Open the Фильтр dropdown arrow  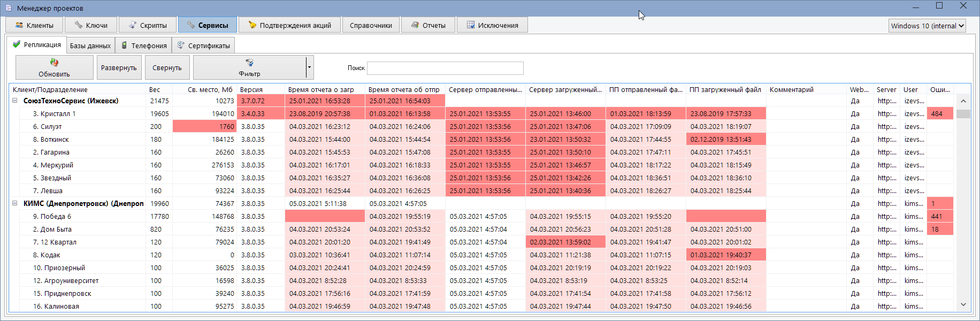(x=309, y=67)
